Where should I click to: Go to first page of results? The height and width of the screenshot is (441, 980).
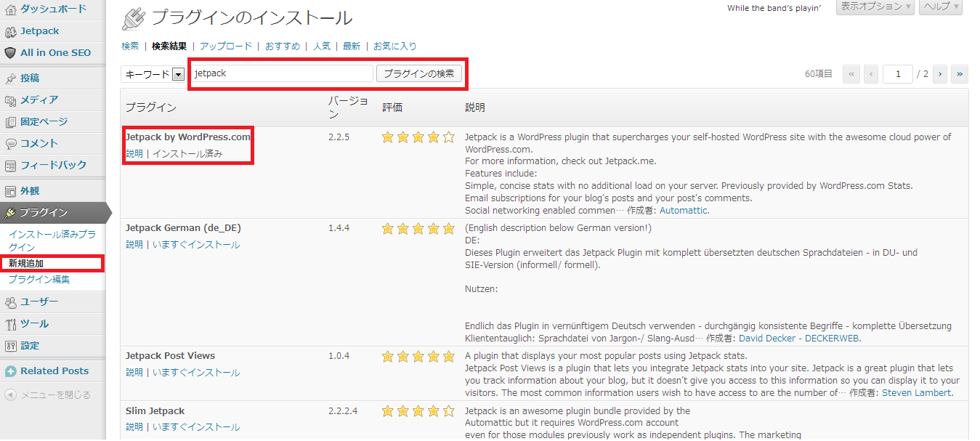[851, 73]
